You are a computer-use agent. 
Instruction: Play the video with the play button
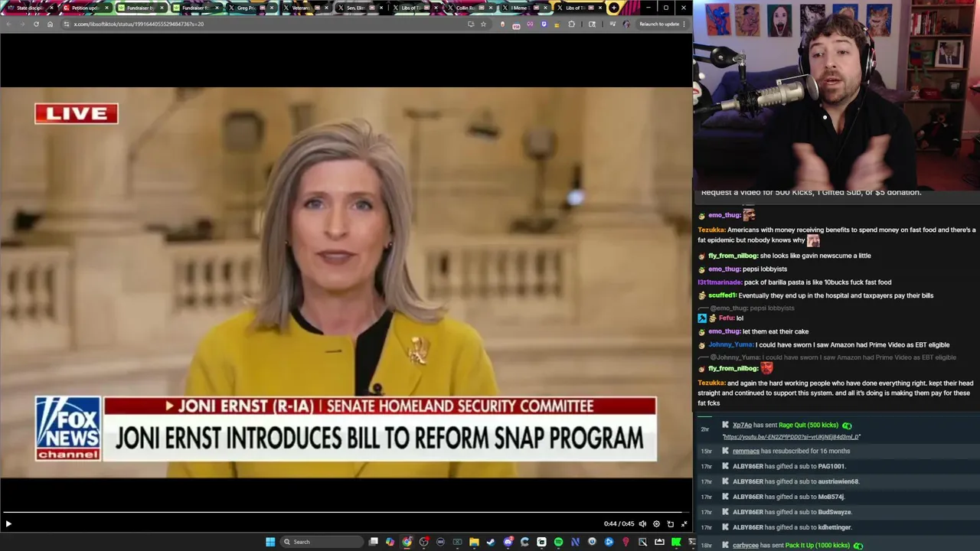[8, 524]
